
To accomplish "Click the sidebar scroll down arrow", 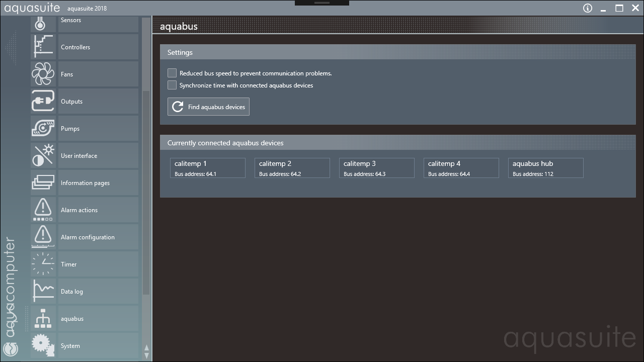I will coord(146,355).
